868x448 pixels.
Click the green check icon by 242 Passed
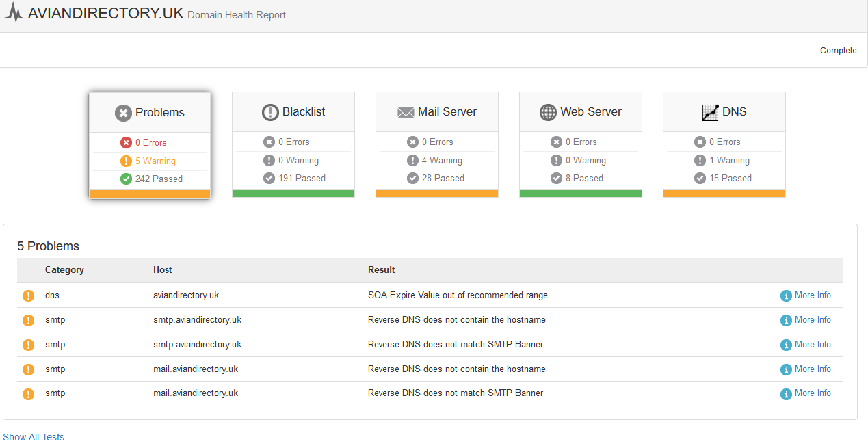[x=126, y=179]
